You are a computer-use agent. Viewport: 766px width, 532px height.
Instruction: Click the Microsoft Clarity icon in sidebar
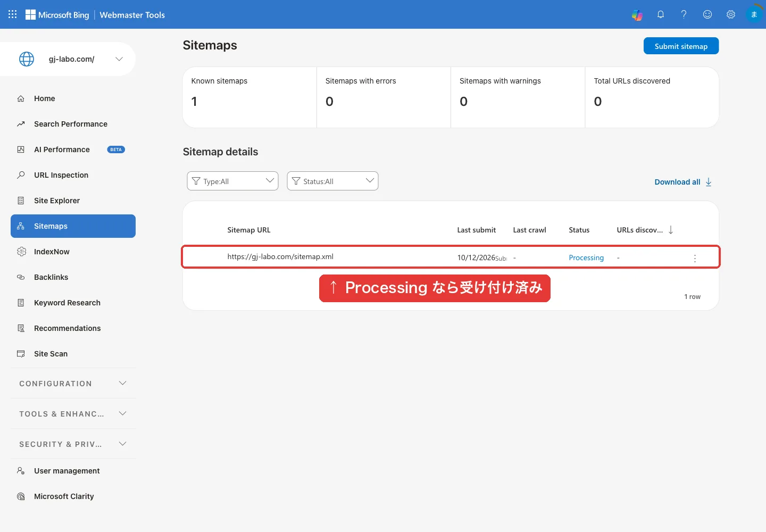(21, 496)
